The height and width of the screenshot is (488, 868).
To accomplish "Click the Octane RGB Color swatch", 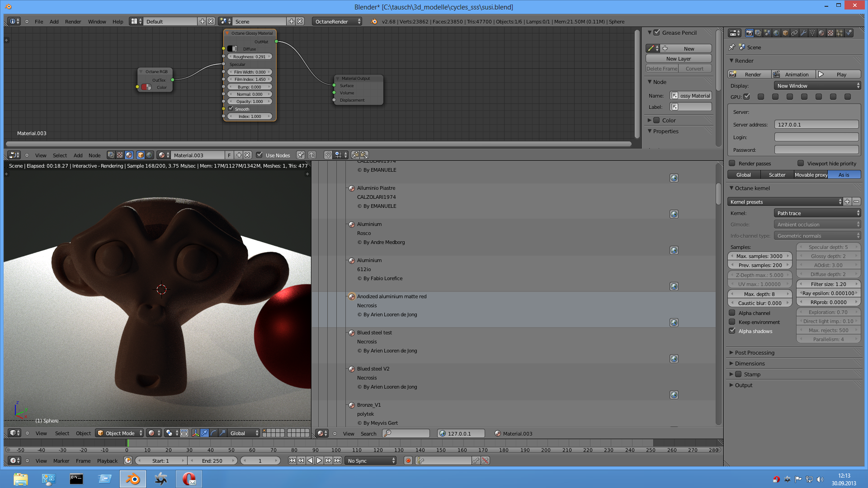I will 146,87.
